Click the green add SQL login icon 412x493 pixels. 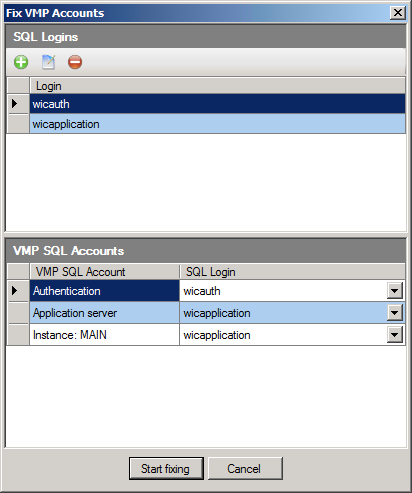[x=21, y=62]
